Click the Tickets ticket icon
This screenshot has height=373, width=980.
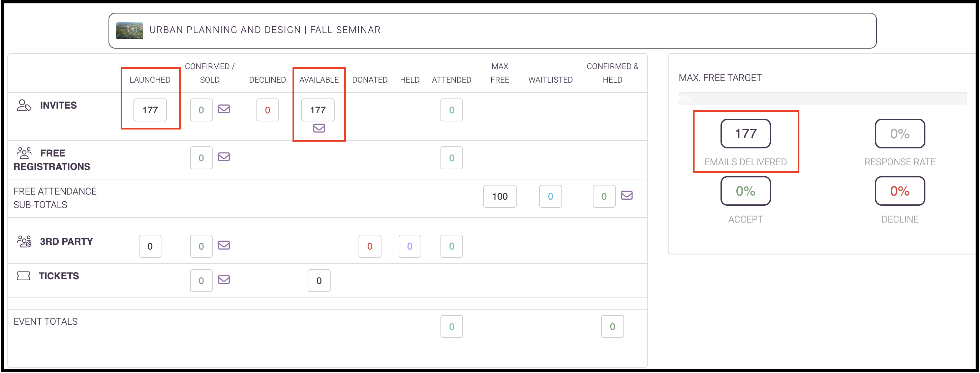pos(23,276)
